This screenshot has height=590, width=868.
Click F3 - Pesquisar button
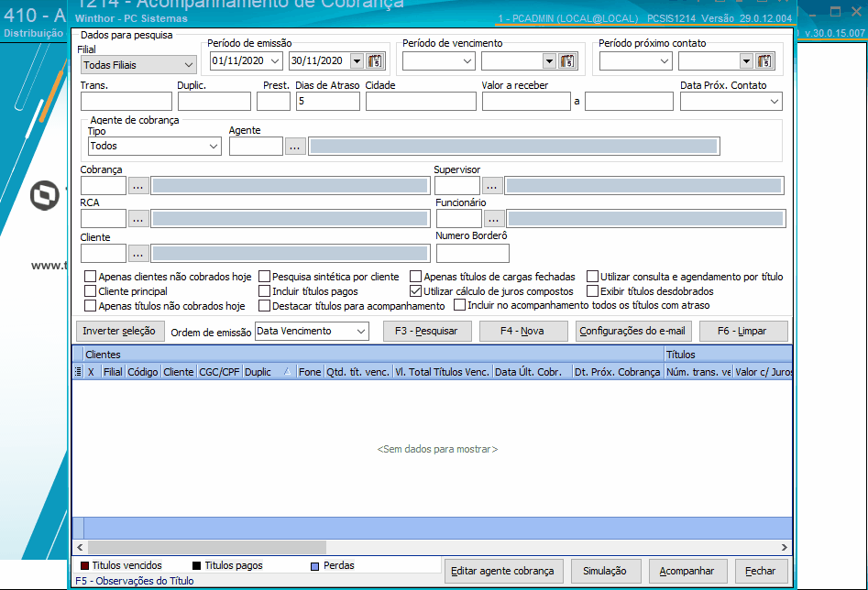[x=427, y=331]
